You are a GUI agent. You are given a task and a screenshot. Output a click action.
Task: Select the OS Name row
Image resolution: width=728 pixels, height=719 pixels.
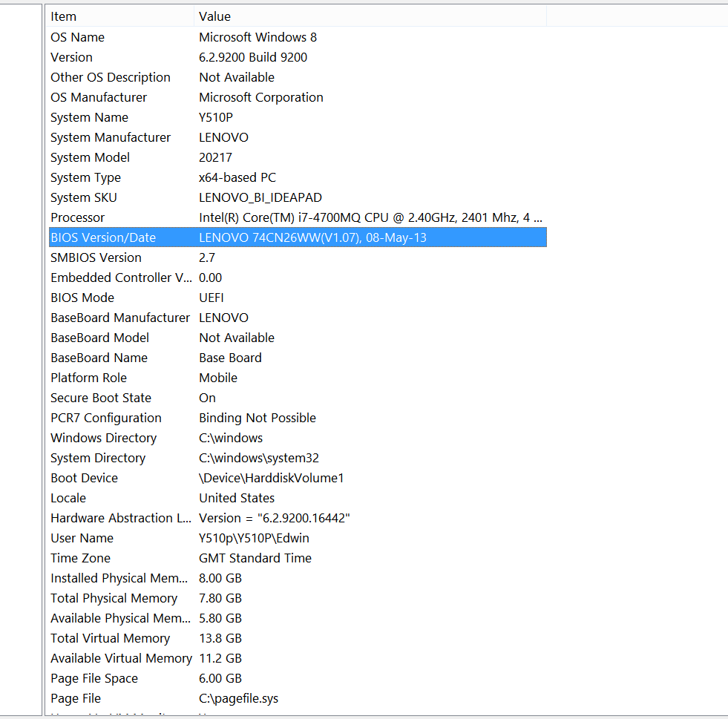[298, 37]
